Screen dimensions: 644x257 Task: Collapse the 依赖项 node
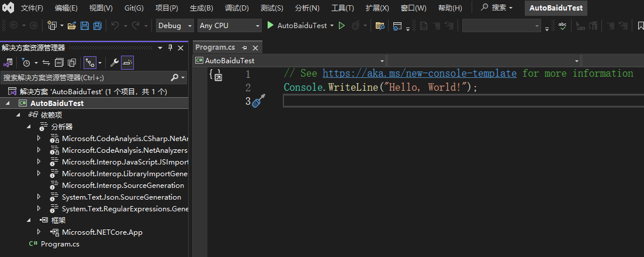tap(18, 115)
